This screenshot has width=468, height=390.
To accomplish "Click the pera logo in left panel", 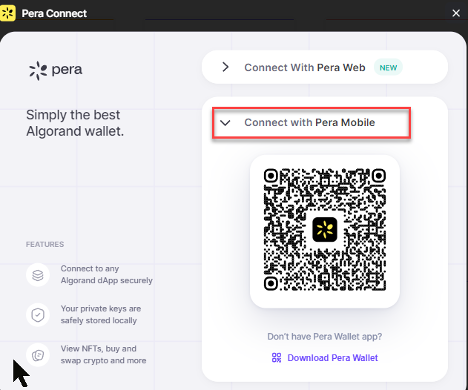I will [x=55, y=70].
